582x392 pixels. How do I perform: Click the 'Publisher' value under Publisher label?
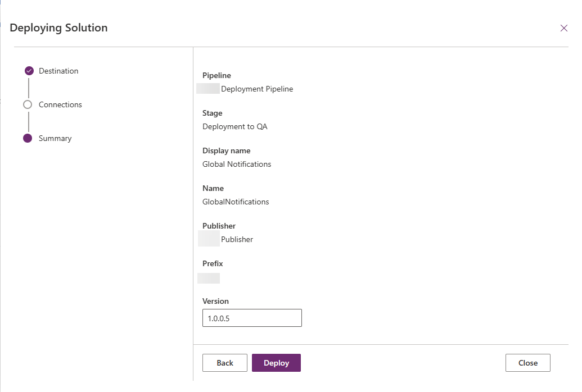237,239
